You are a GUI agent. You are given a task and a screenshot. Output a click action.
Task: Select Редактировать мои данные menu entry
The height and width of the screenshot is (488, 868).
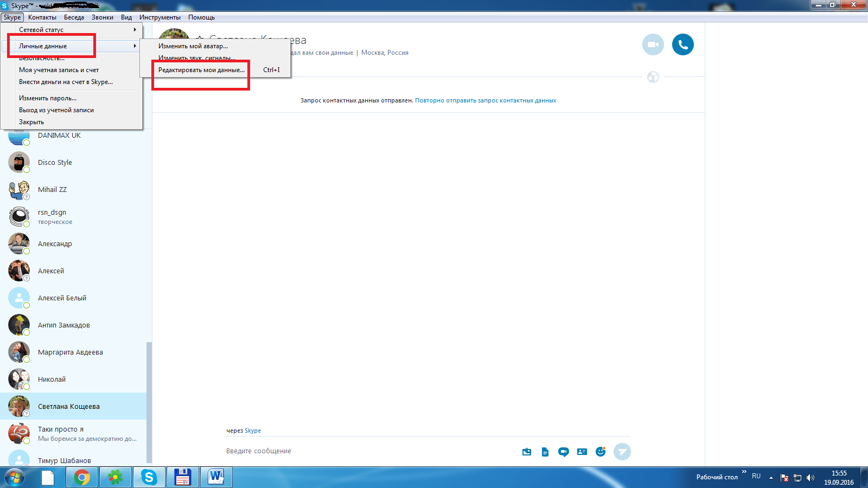pyautogui.click(x=201, y=70)
